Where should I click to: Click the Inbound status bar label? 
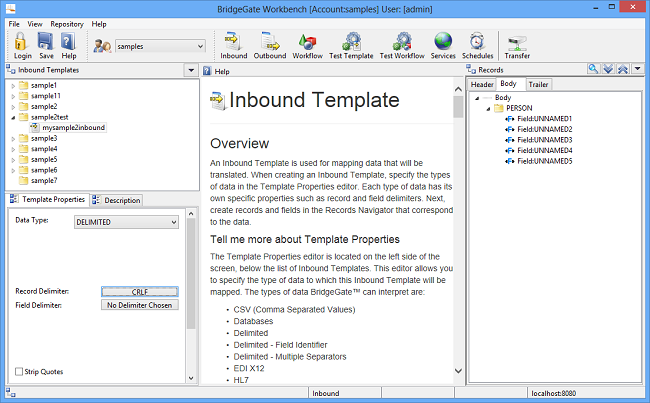click(x=326, y=393)
